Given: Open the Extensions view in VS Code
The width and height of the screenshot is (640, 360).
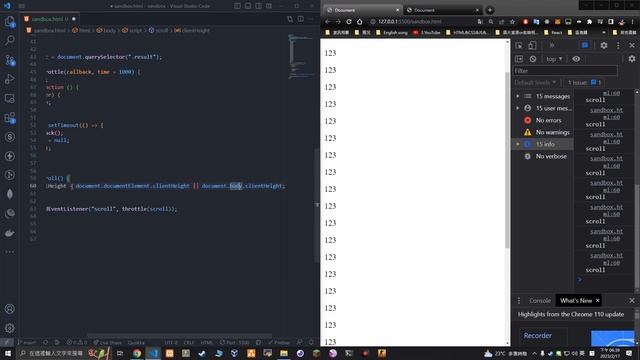Looking at the screenshot, I should tap(9, 118).
